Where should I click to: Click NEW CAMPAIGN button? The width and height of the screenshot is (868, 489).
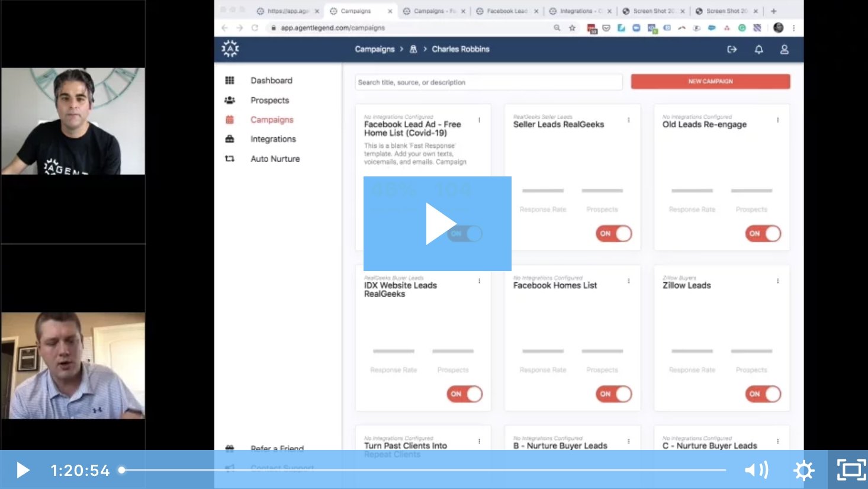click(x=711, y=82)
